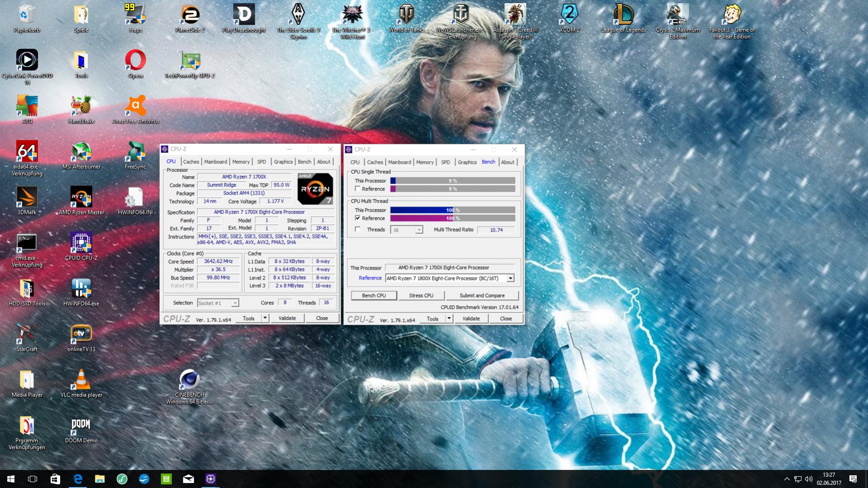Image resolution: width=868 pixels, height=488 pixels.
Task: Open the Threads count dropdown
Action: click(x=419, y=230)
